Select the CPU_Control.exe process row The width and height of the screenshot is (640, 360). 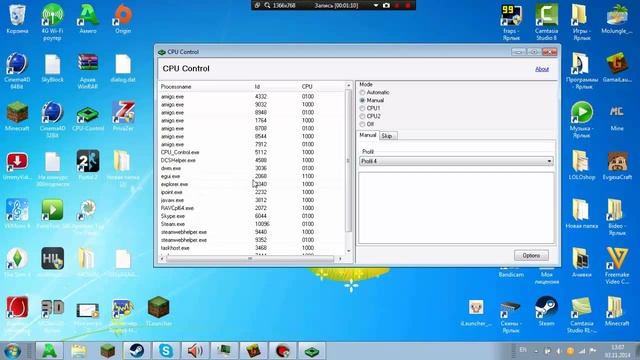252,152
